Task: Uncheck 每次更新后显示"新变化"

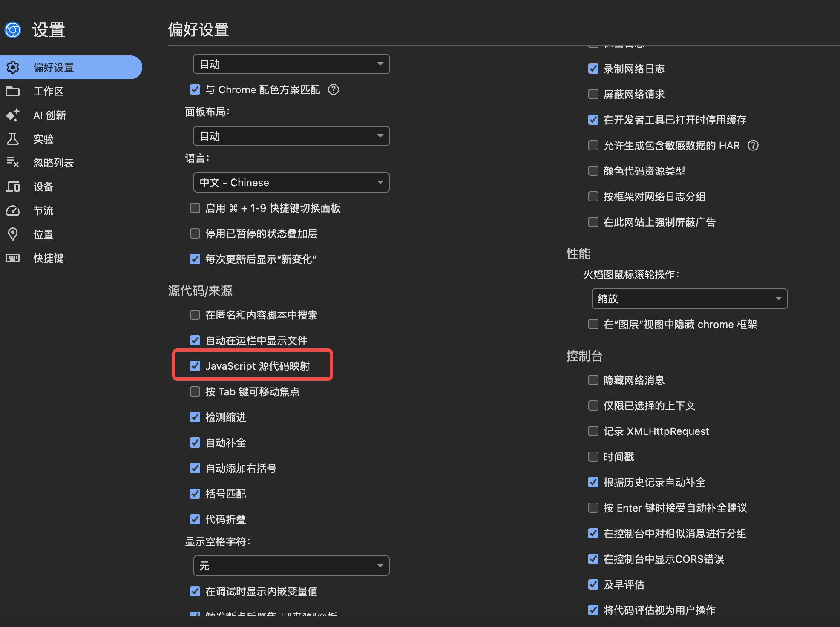Action: tap(195, 259)
